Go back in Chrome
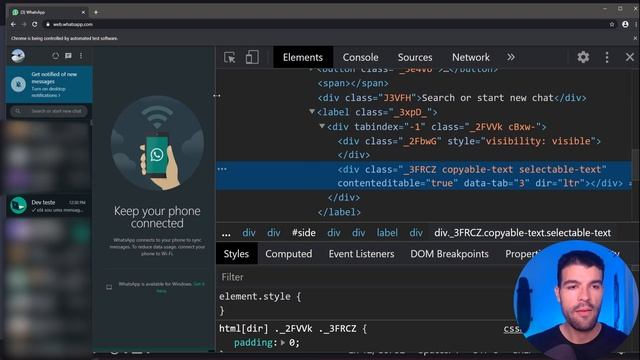 tap(13, 24)
